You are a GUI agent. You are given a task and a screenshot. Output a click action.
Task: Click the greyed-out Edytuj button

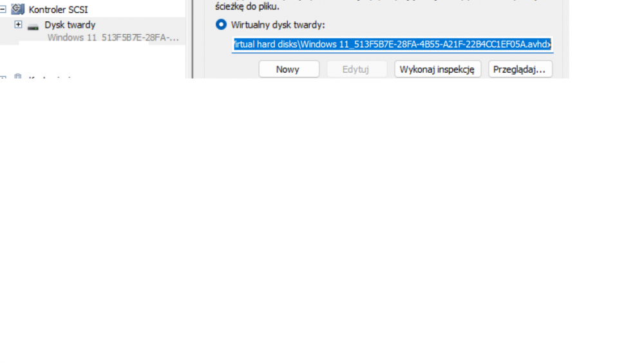[x=355, y=70]
